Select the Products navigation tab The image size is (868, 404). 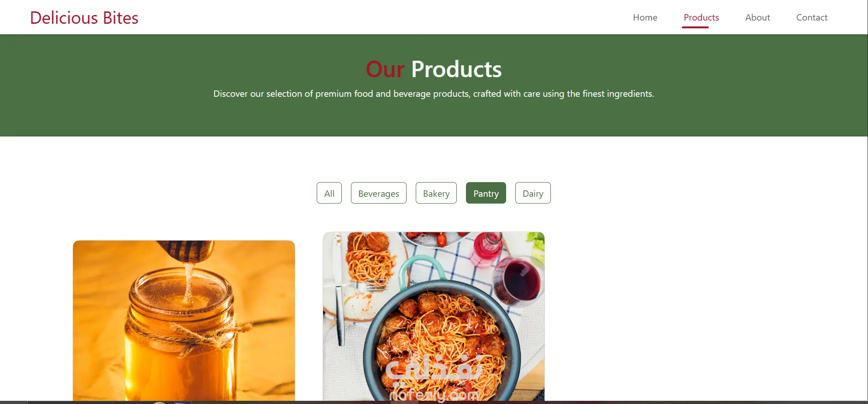pyautogui.click(x=701, y=17)
